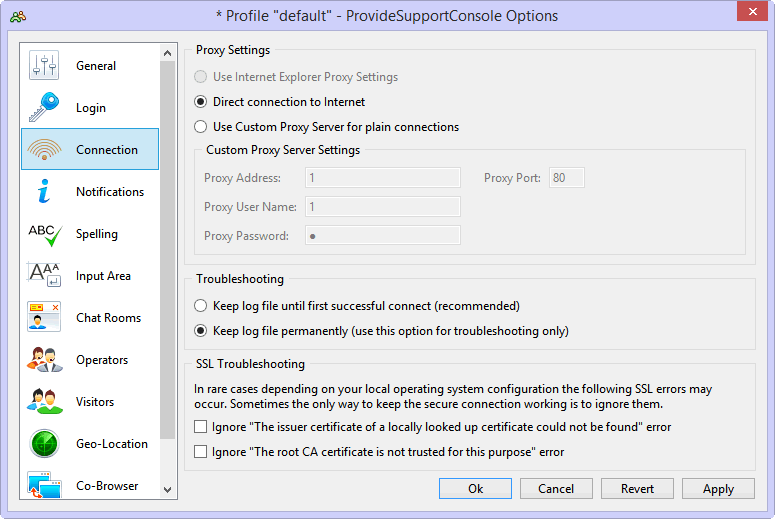
Task: Open the Operators headset people icon
Action: [44, 359]
